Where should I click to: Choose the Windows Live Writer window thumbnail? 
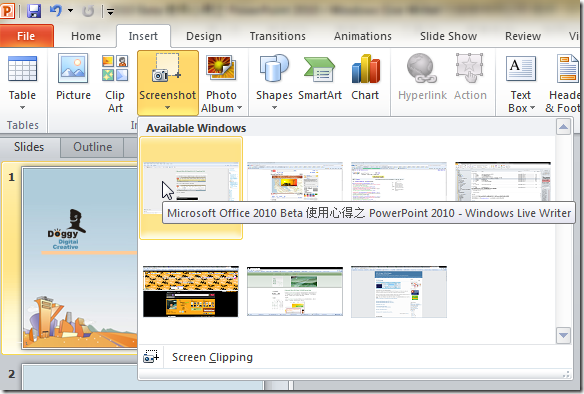[191, 188]
